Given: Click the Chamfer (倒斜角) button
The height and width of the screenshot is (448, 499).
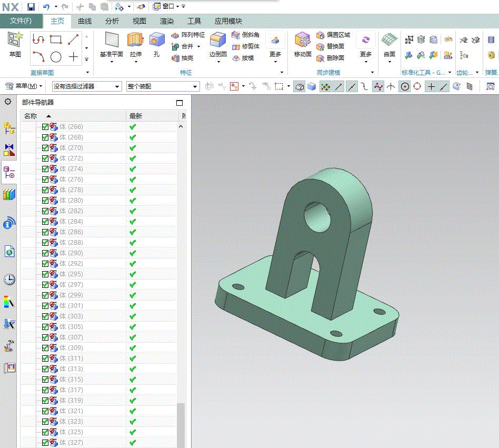Looking at the screenshot, I should [245, 35].
